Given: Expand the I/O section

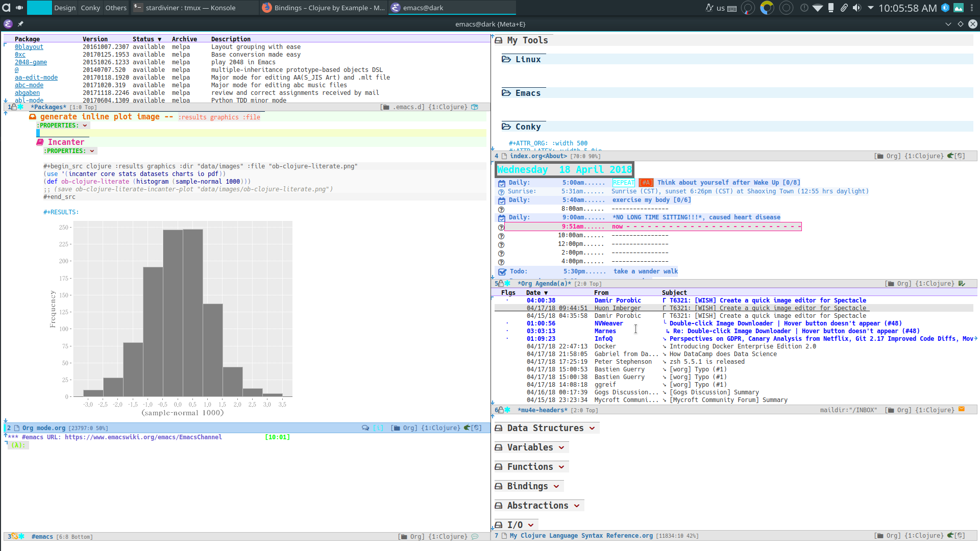Looking at the screenshot, I should click(531, 525).
